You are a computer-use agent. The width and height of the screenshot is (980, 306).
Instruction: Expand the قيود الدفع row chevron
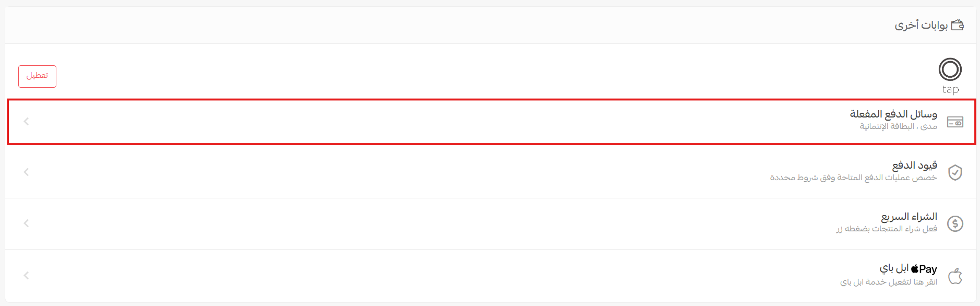click(26, 172)
